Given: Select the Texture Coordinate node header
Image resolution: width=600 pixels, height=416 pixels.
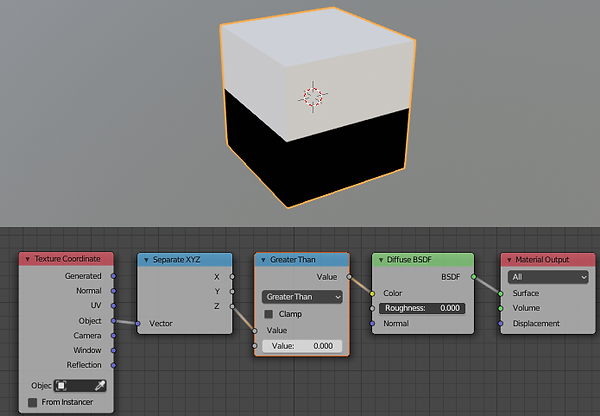Looking at the screenshot, I should click(x=66, y=259).
